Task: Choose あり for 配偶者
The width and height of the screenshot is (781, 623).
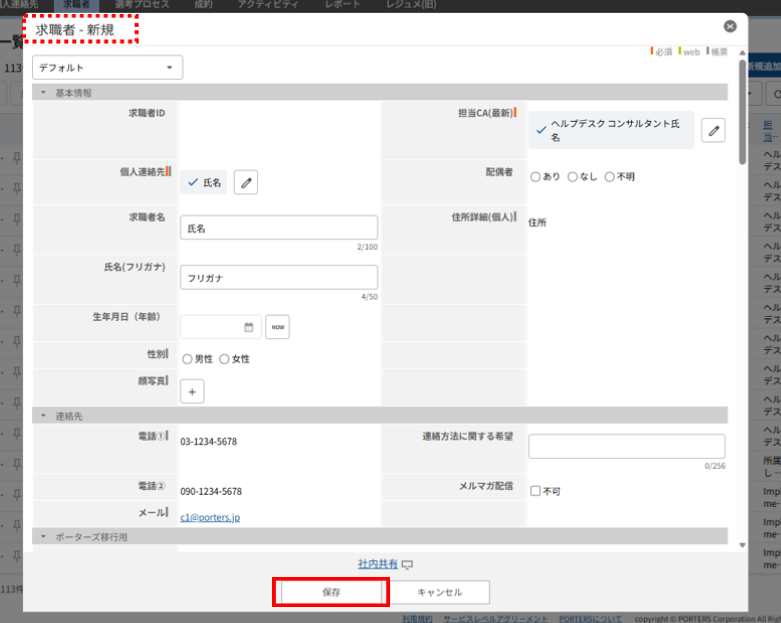Action: point(536,177)
